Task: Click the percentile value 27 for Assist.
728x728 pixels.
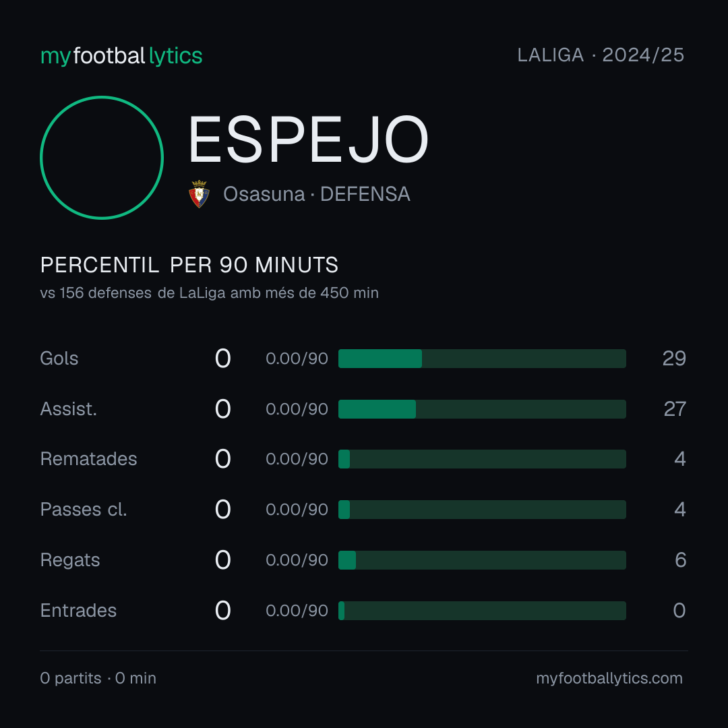Action: [x=675, y=409]
